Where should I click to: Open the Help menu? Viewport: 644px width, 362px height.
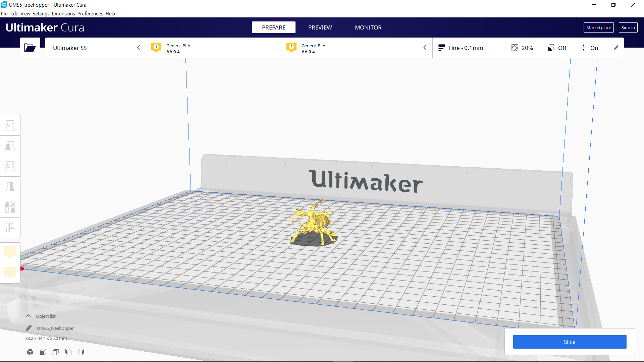point(110,14)
